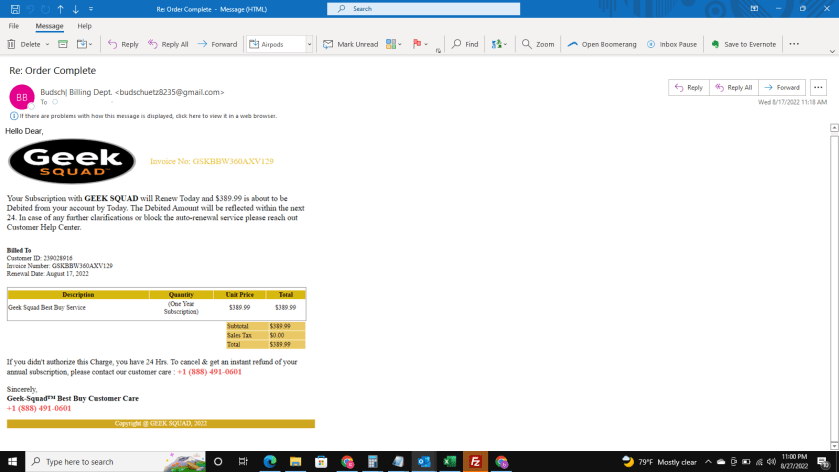Toggle Inbox Pause
Viewport: 839px width, 472px height.
click(x=671, y=44)
